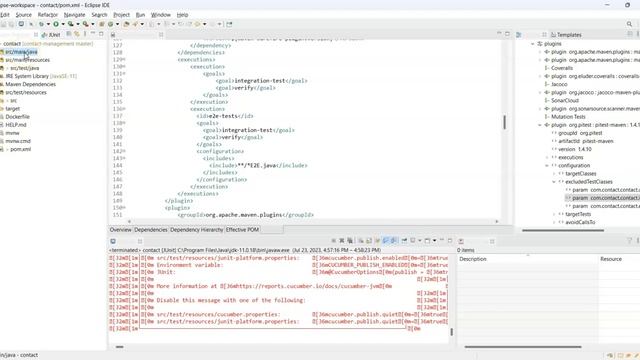Open the Coverage dropdown arrow
This screenshot has height=360, width=640.
(x=78, y=24)
